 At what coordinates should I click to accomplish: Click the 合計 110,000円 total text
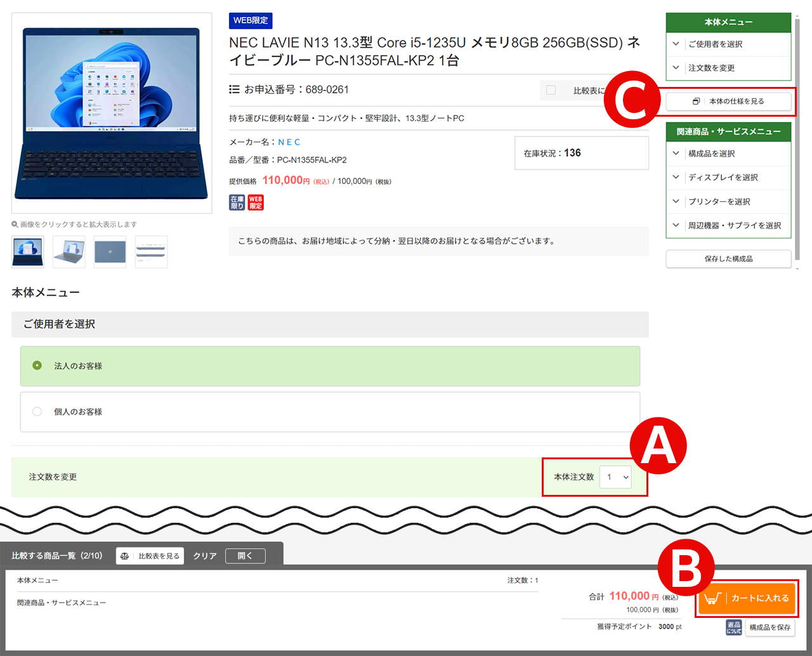[633, 596]
